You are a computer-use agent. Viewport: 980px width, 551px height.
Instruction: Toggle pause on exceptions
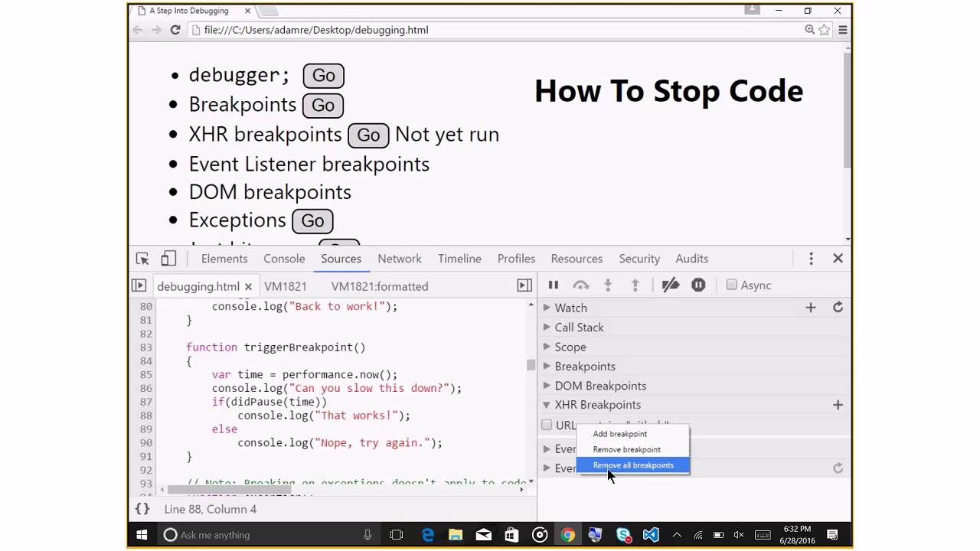(698, 285)
